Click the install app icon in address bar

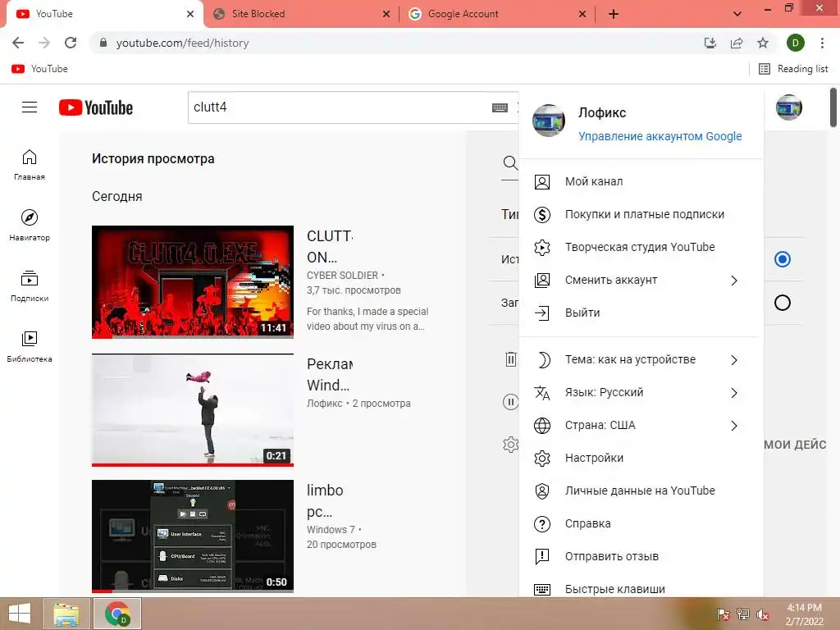point(710,43)
